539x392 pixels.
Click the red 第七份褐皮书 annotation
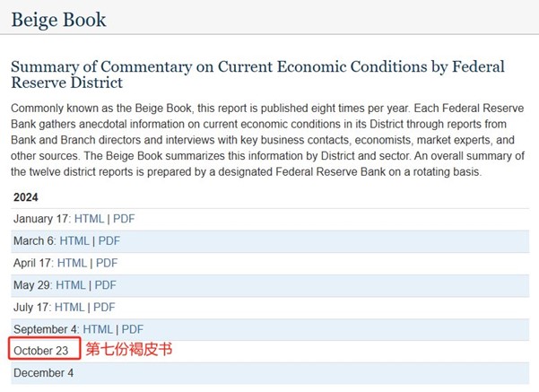(x=128, y=350)
